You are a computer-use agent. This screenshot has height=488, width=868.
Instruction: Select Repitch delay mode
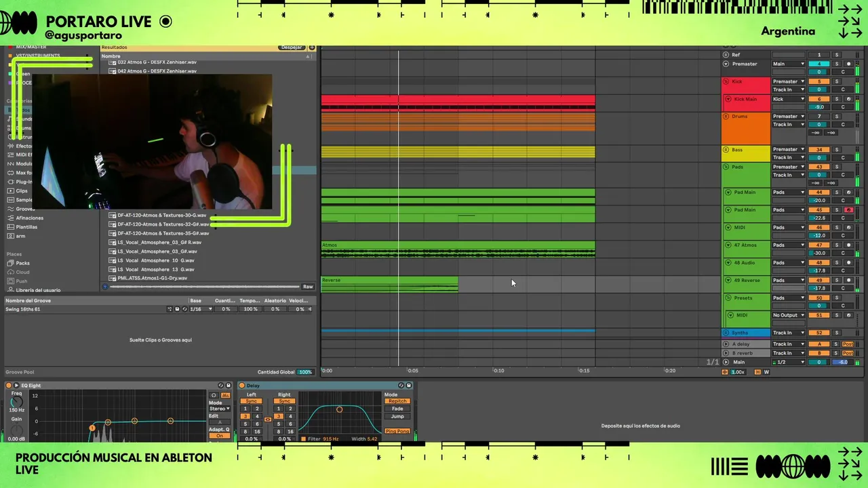point(397,401)
